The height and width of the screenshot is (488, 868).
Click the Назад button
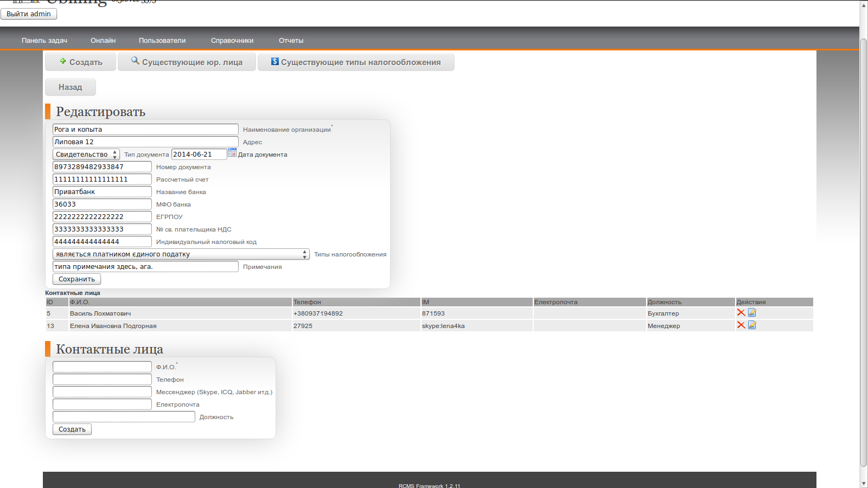71,87
